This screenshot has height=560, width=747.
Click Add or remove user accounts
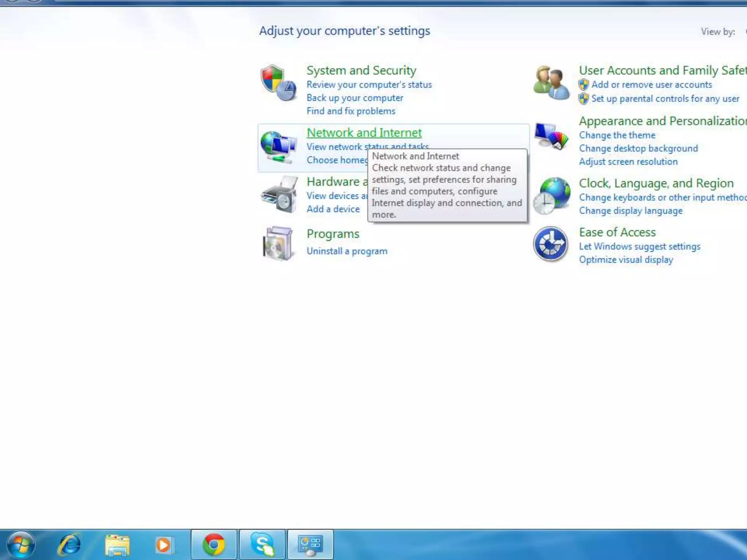pos(651,85)
